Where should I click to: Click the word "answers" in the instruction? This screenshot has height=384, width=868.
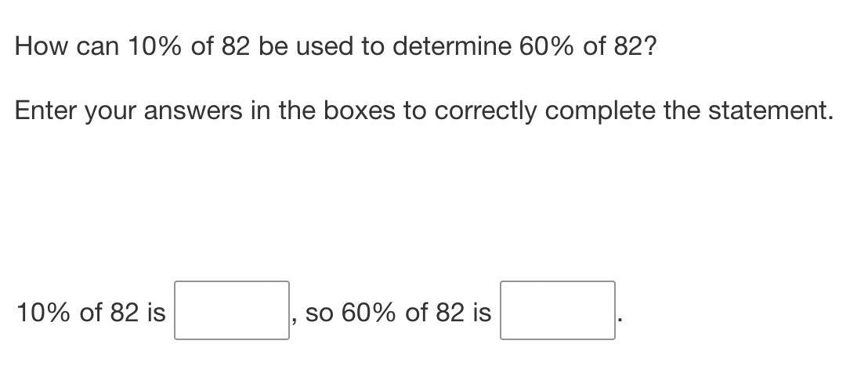[x=193, y=110]
